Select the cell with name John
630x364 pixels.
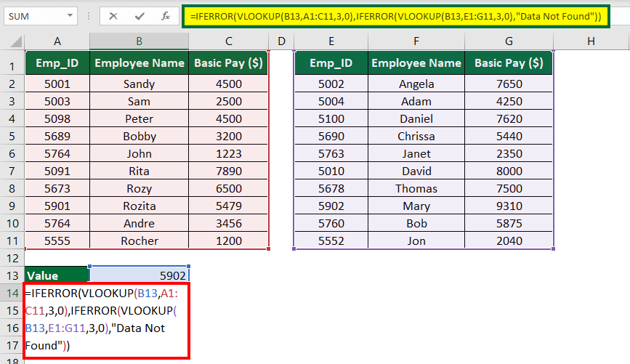(139, 153)
